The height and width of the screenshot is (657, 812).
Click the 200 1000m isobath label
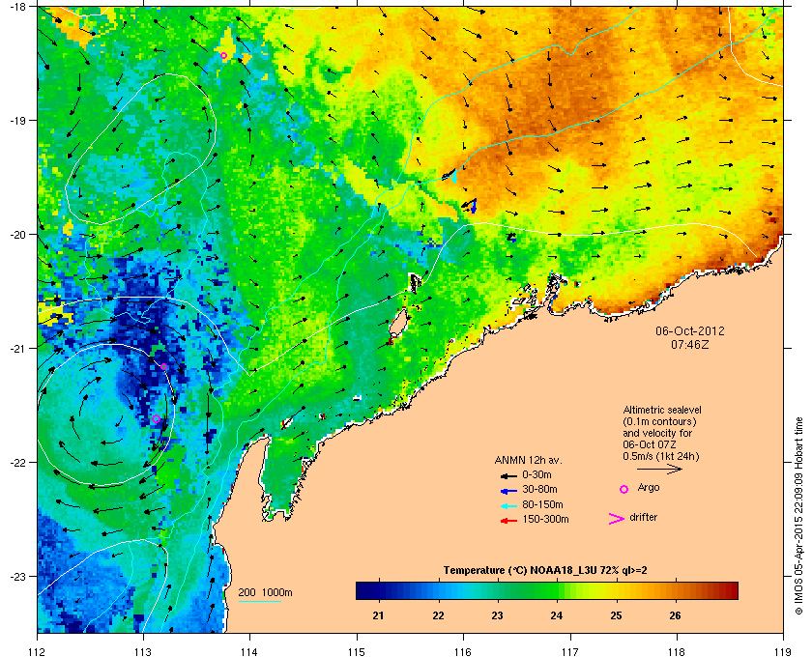point(265,593)
